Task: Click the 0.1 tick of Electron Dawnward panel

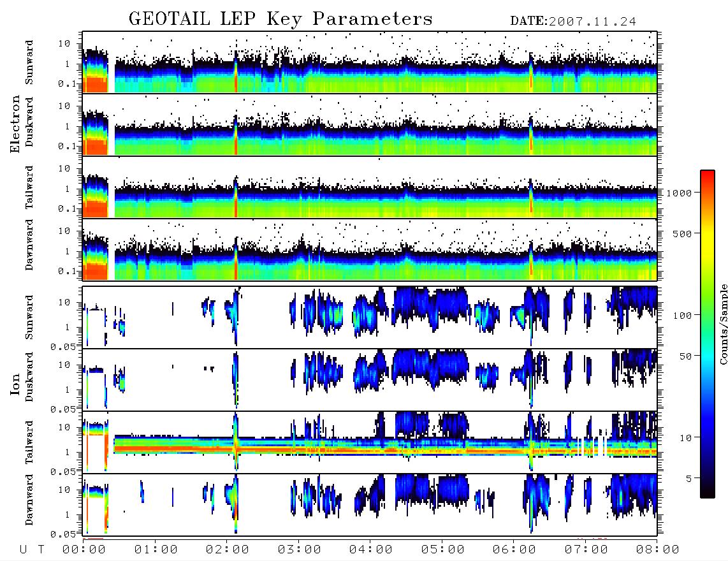Action: click(66, 271)
